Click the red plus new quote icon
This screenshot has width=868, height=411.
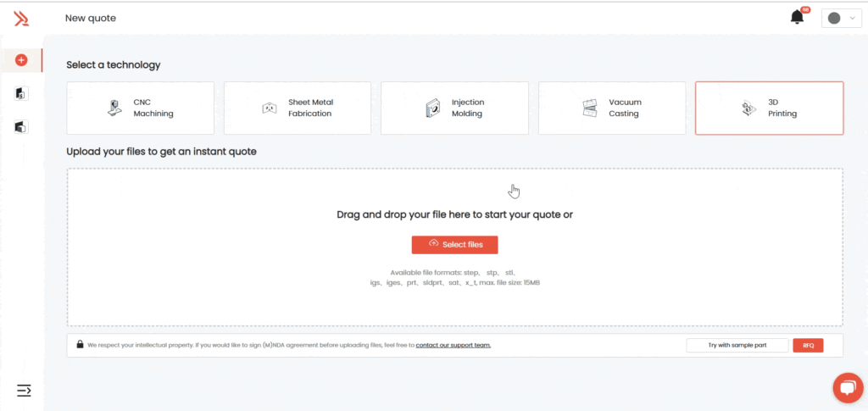(x=21, y=60)
